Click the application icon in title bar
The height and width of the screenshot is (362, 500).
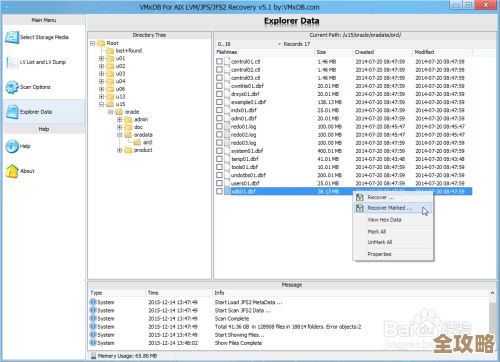(x=7, y=6)
